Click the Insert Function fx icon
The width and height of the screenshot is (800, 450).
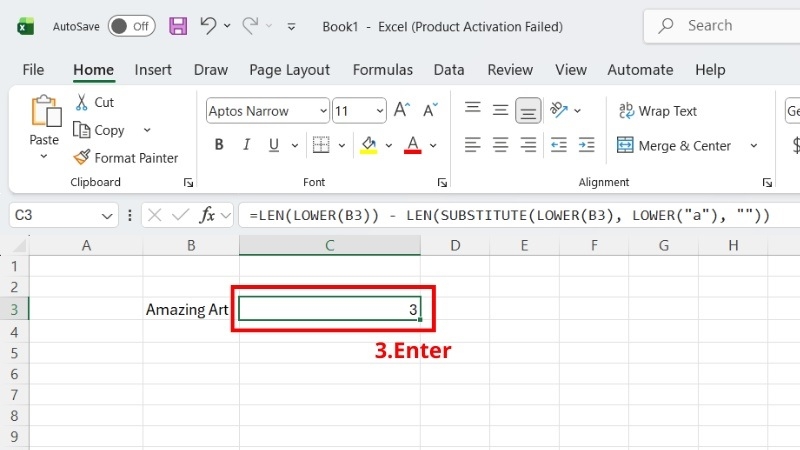pos(207,215)
